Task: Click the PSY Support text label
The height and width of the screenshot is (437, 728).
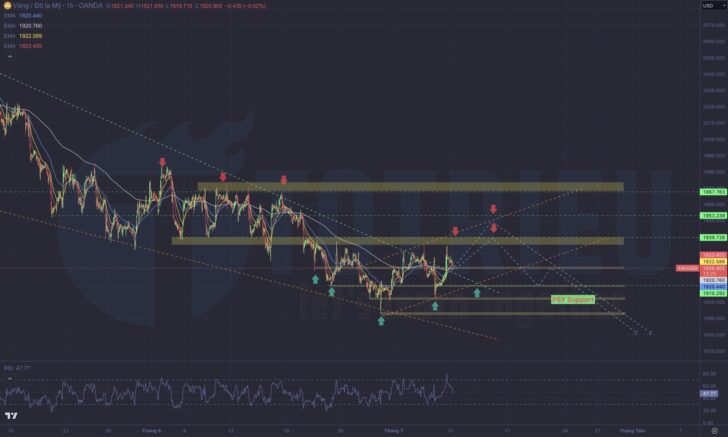Action: (x=573, y=299)
